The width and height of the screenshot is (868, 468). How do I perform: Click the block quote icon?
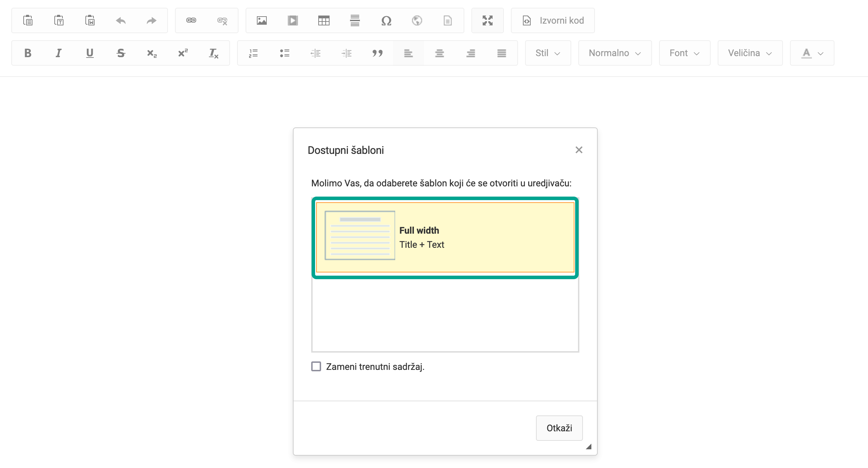click(377, 53)
